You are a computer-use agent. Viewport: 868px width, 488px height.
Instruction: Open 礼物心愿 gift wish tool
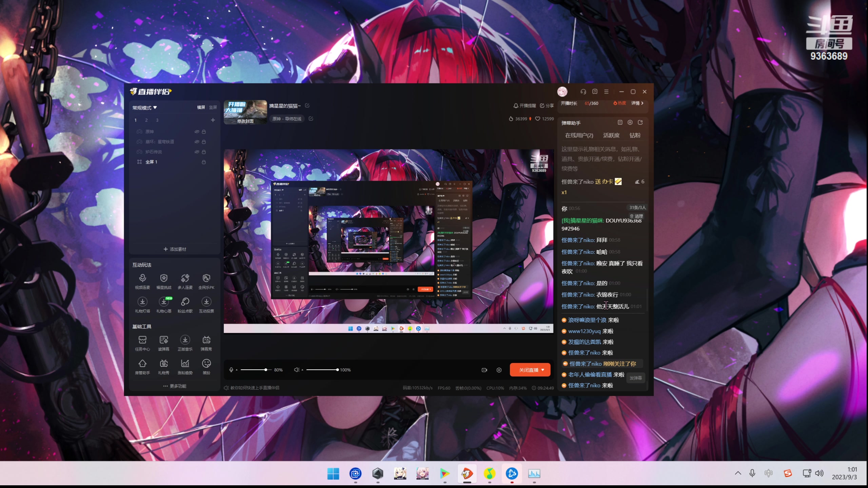point(164,305)
